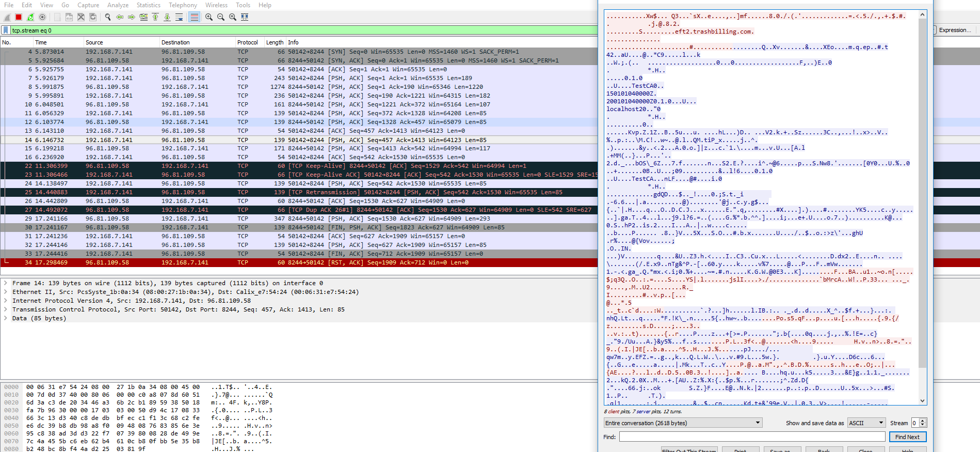Click the Find a packet magnifier icon

point(108,17)
